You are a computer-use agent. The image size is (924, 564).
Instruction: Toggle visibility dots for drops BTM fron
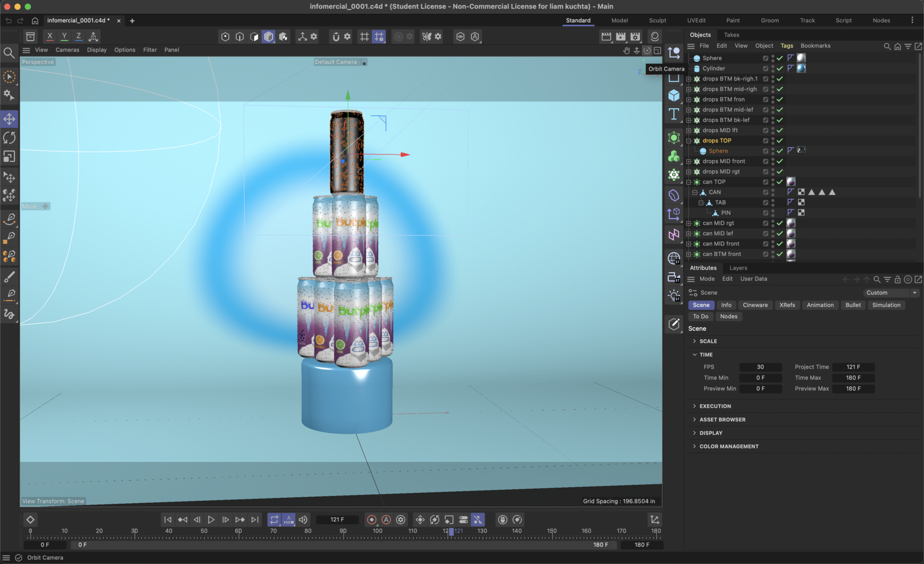click(x=773, y=99)
